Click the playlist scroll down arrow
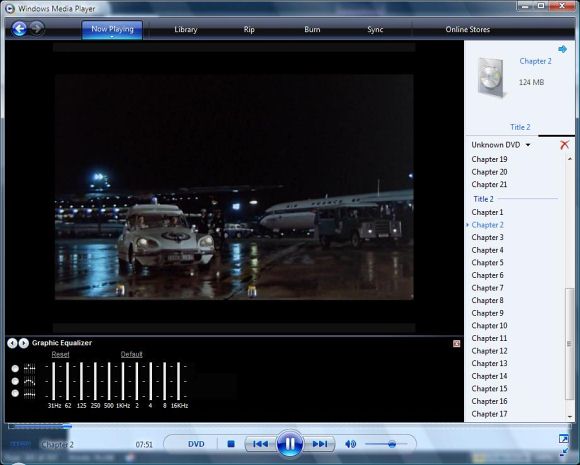The width and height of the screenshot is (580, 465). (x=570, y=417)
